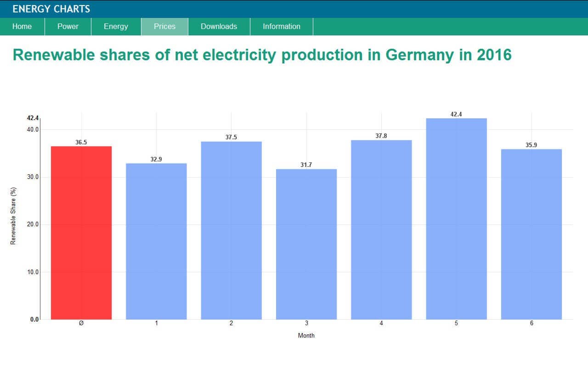Image resolution: width=588 pixels, height=368 pixels.
Task: Click the 31.7 data label
Action: (306, 165)
